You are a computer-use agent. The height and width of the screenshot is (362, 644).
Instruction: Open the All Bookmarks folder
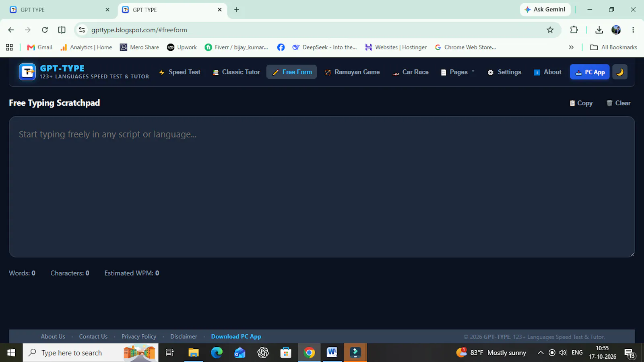(x=613, y=47)
